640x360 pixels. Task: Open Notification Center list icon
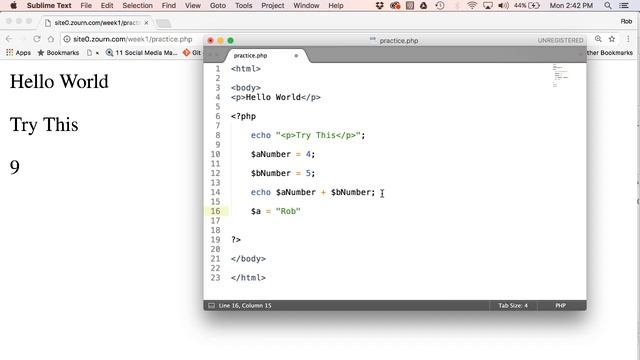coord(624,5)
